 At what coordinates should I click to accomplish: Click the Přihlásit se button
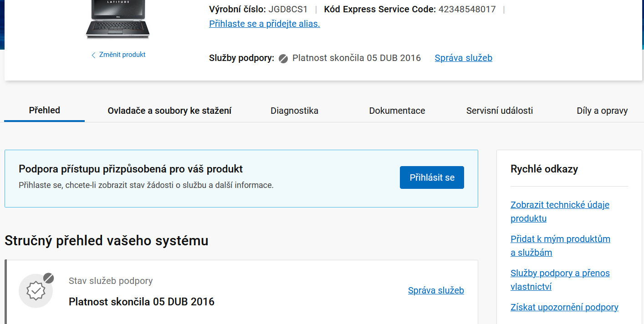click(432, 177)
